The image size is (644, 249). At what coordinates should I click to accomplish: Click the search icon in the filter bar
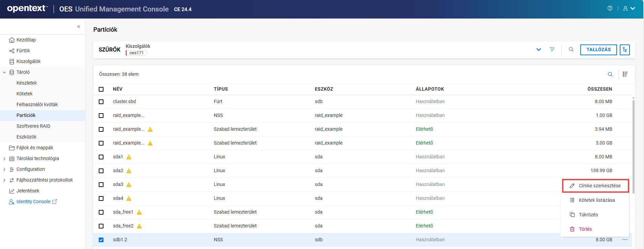tap(571, 50)
